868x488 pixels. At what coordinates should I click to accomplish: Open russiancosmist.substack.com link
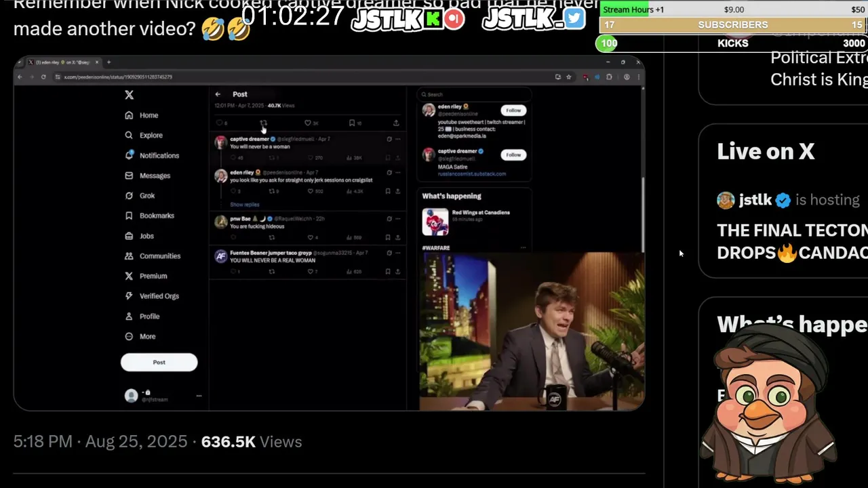tap(472, 174)
